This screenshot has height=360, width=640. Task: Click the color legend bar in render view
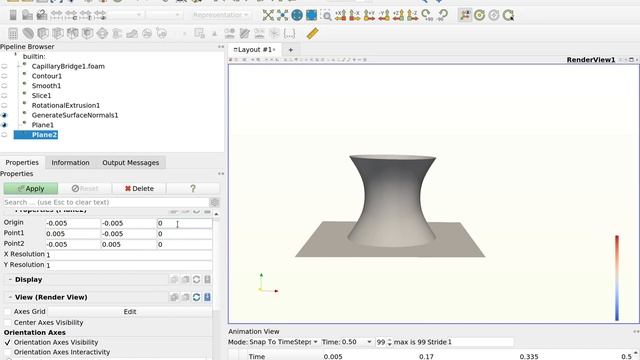[x=617, y=278]
